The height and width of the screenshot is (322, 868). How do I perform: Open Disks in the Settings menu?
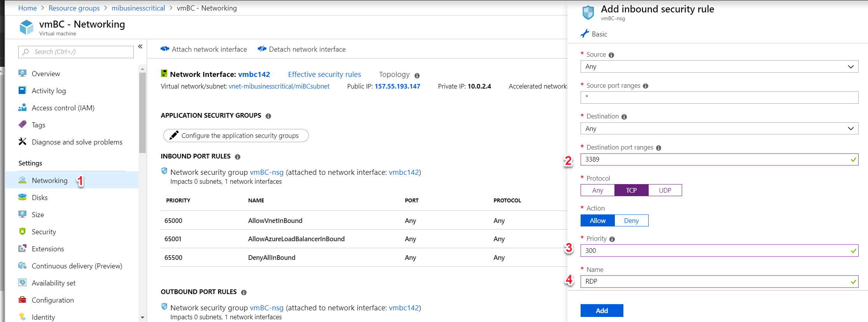click(40, 198)
